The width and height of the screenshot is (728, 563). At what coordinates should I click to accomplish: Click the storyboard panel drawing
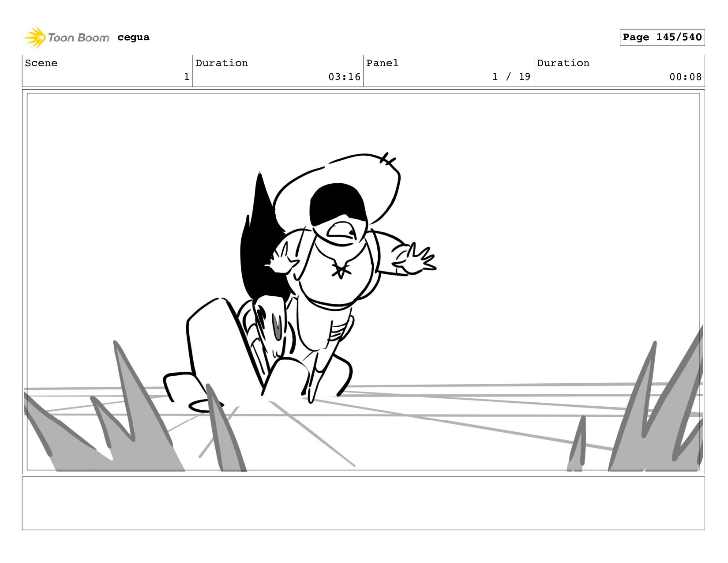tap(363, 282)
